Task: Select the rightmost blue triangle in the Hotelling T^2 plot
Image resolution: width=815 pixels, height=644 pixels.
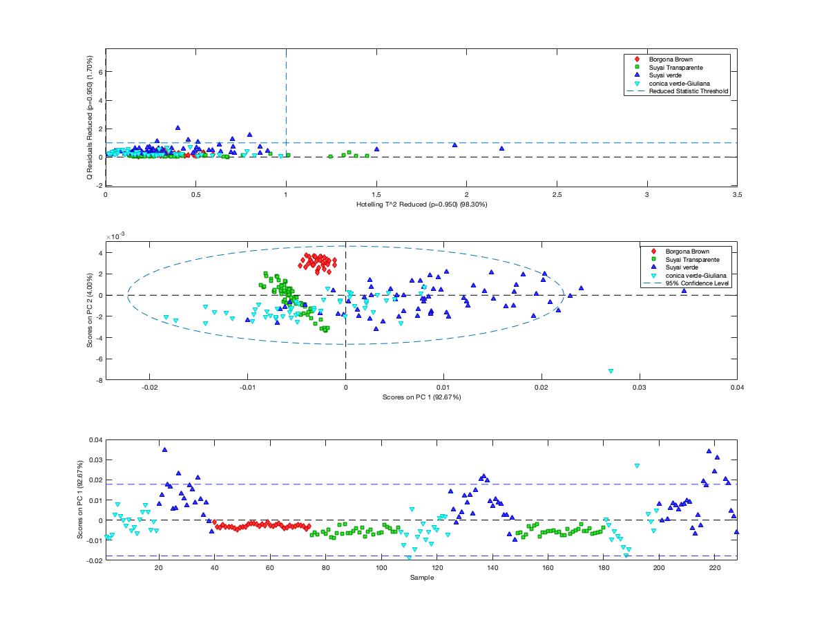Action: click(x=501, y=149)
